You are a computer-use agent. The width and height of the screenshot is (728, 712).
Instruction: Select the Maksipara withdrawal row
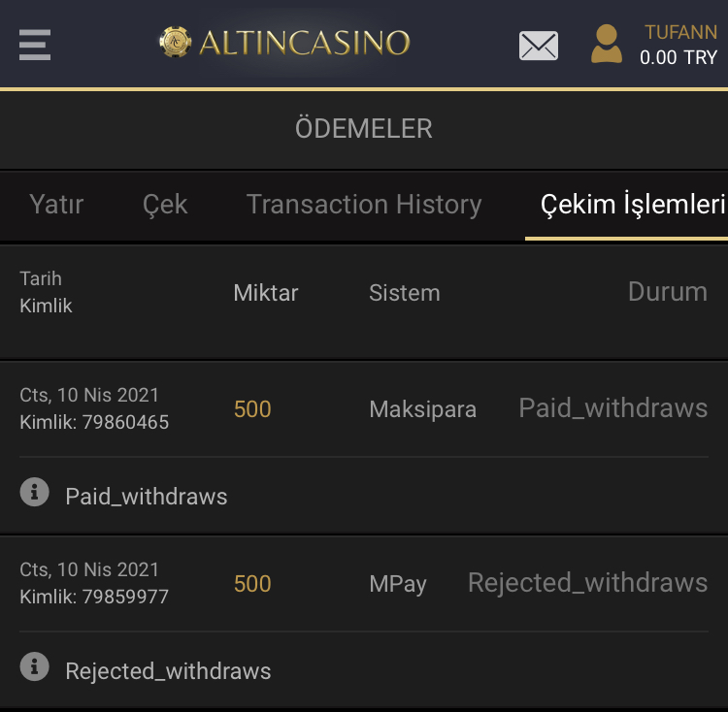point(422,409)
